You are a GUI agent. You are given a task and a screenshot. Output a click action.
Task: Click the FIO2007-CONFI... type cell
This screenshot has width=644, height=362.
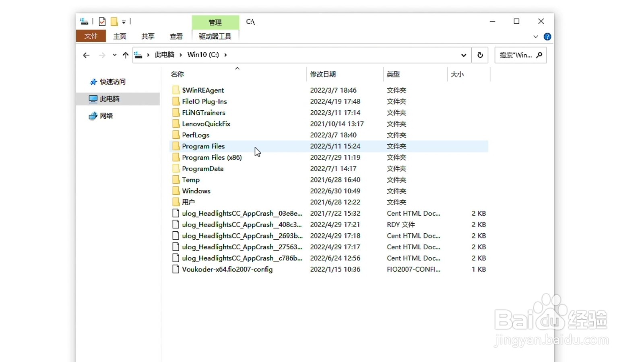click(x=414, y=269)
